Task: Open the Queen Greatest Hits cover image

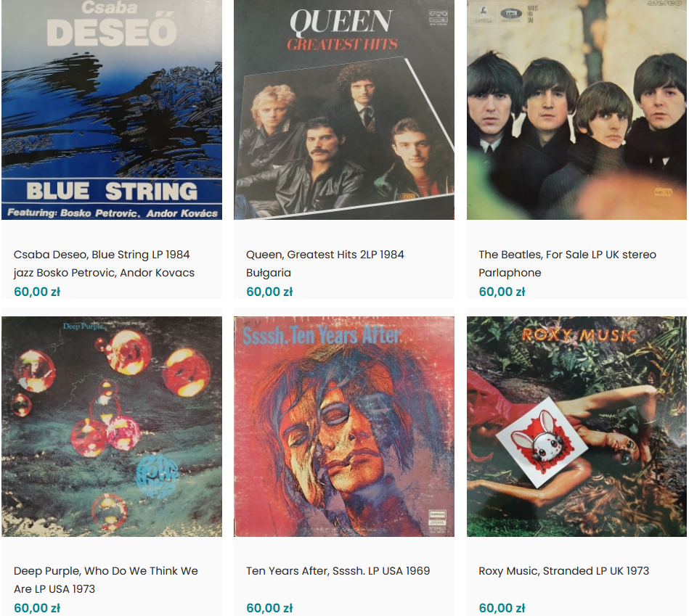Action: (344, 110)
